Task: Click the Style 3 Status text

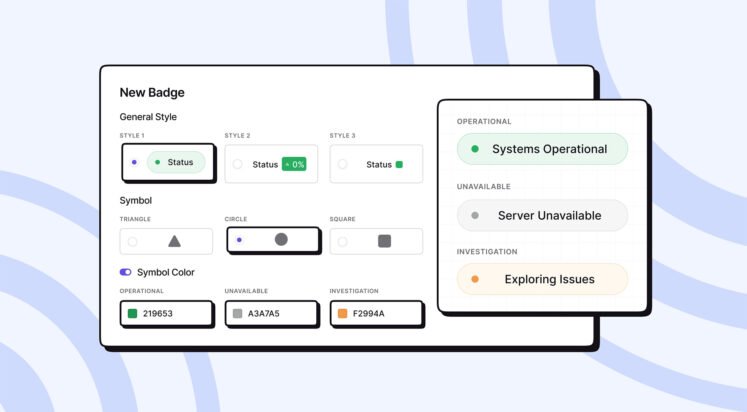Action: point(379,164)
